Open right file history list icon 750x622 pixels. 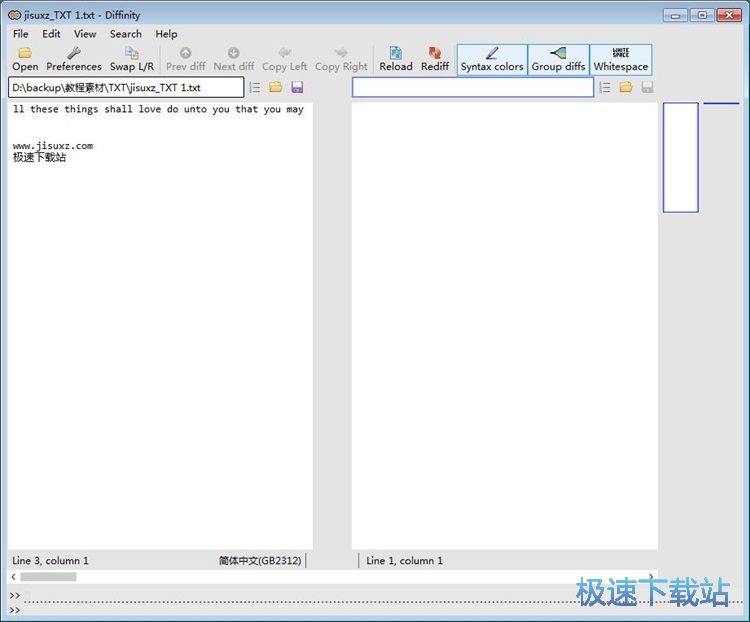(x=604, y=88)
